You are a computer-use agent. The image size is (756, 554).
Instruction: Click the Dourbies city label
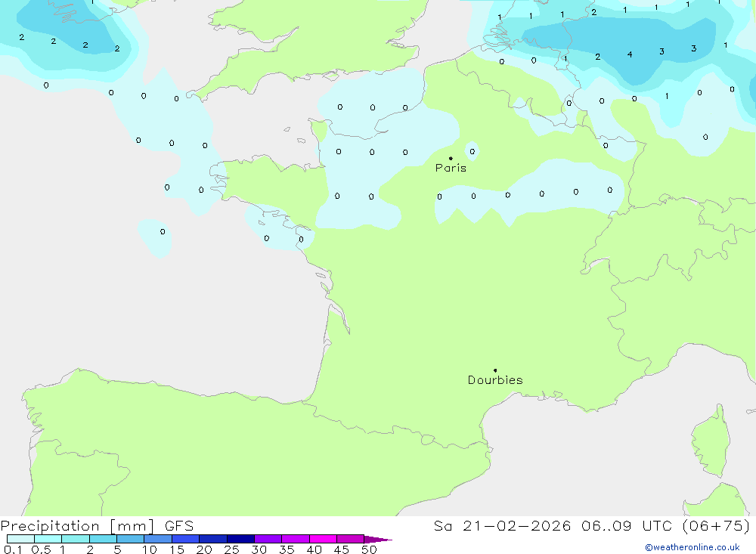tap(495, 380)
